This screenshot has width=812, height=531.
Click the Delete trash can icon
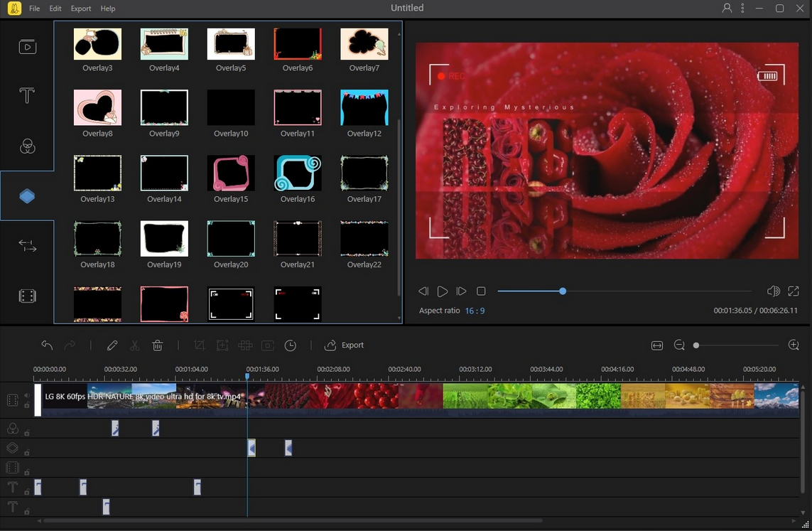point(158,345)
